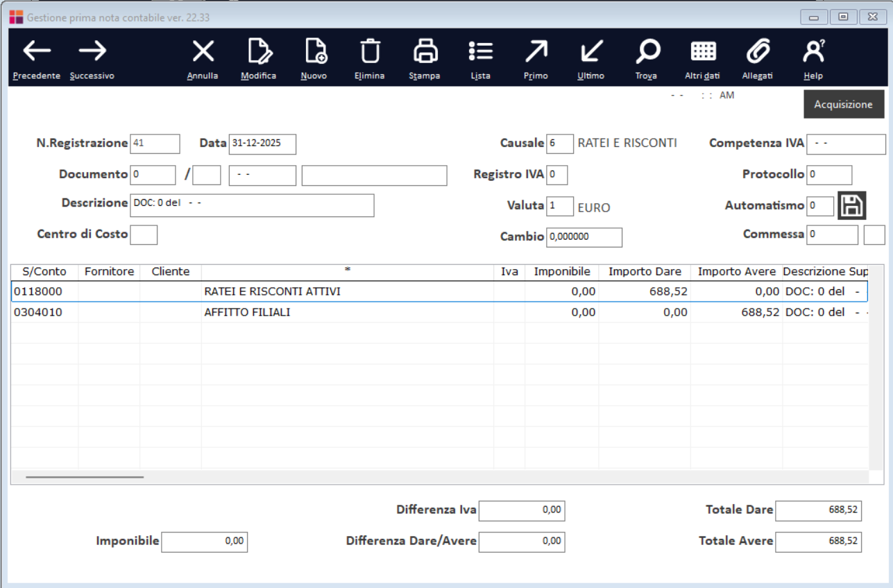893x588 pixels.
Task: Click the Totale Avere field
Action: click(818, 542)
